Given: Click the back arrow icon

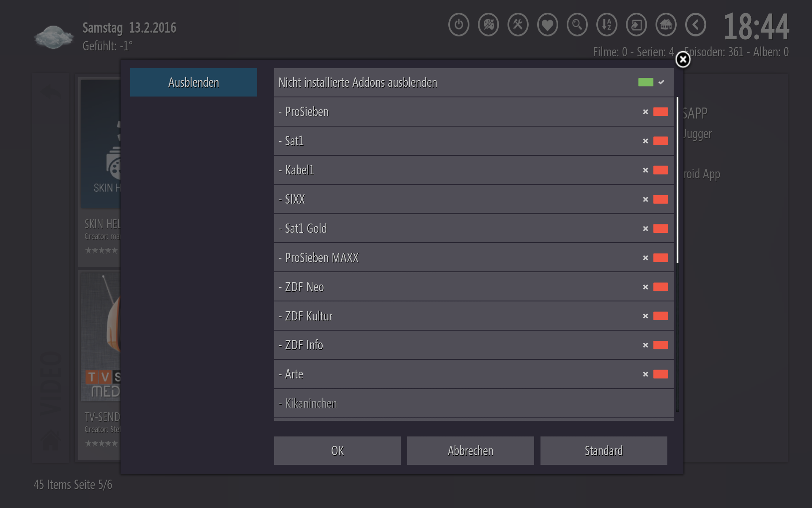Looking at the screenshot, I should pos(695,25).
